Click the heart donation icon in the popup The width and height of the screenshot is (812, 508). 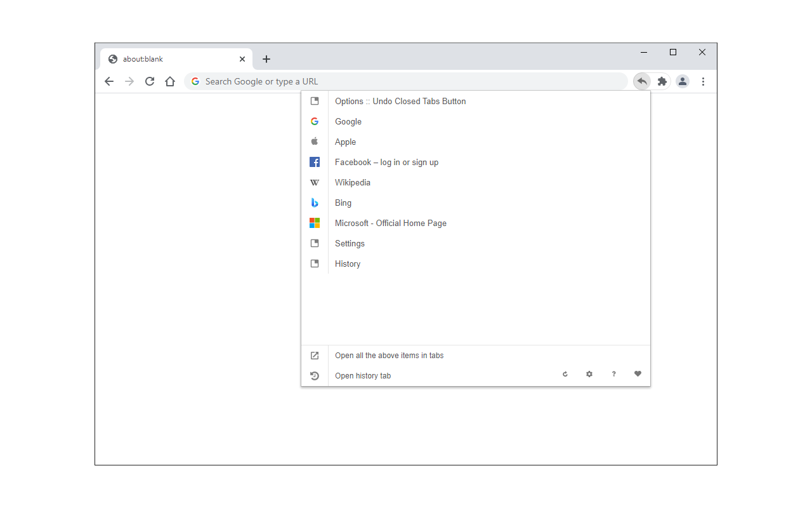point(638,374)
